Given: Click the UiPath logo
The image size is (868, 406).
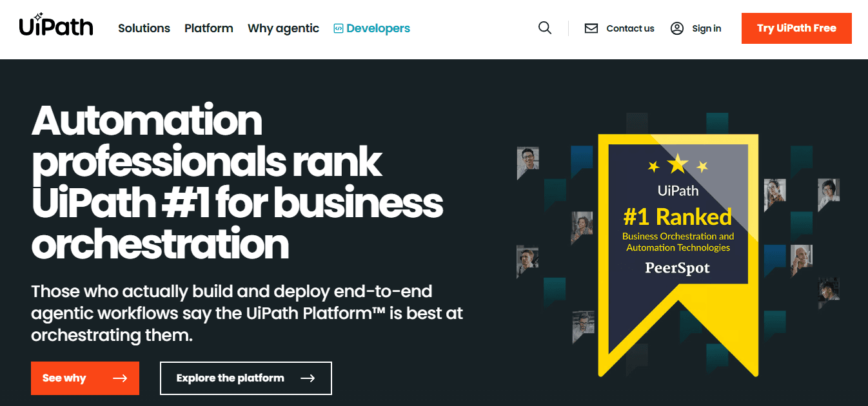Looking at the screenshot, I should [56, 26].
